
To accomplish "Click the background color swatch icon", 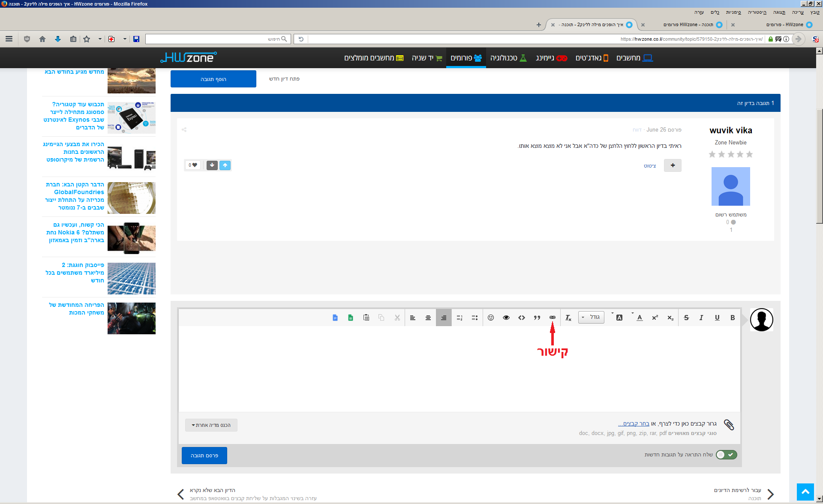I will (x=619, y=318).
